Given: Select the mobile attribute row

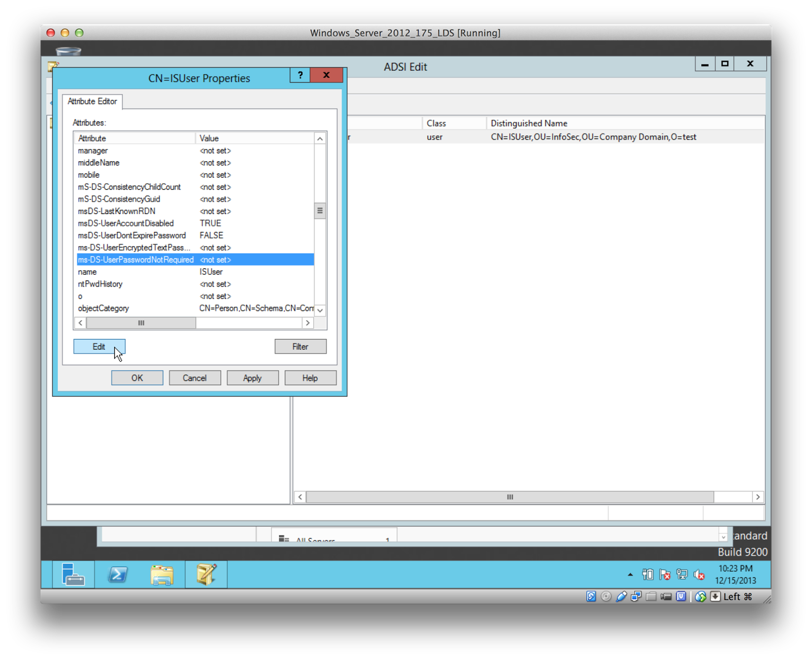Looking at the screenshot, I should 195,175.
